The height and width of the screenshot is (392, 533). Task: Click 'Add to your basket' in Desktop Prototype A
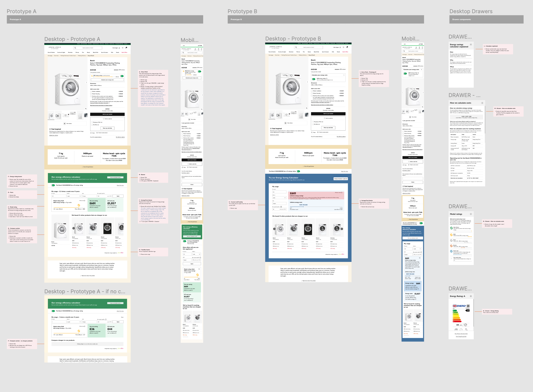107,114
